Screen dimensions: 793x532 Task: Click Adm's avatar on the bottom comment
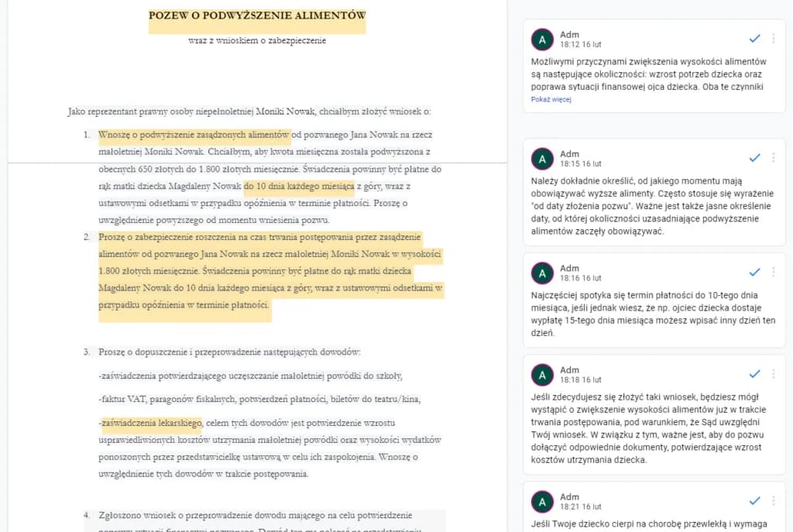[x=542, y=501]
